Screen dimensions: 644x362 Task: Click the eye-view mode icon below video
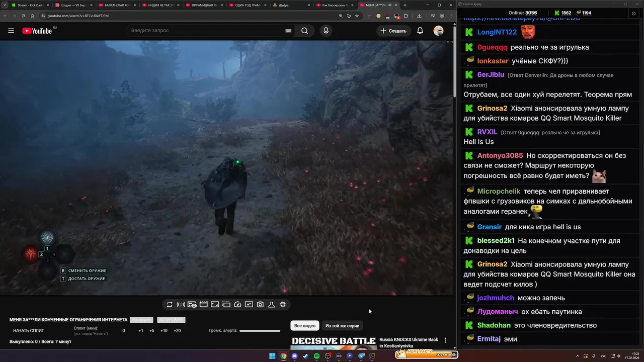coord(192,305)
